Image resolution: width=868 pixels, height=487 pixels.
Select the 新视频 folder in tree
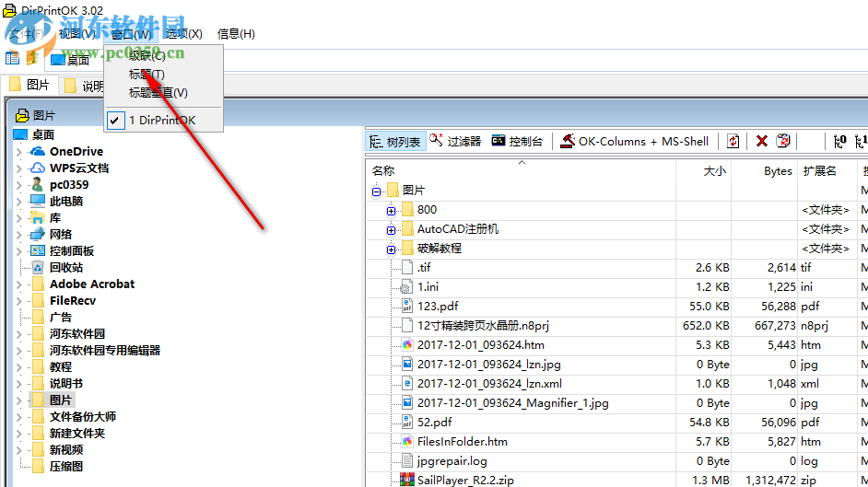tap(65, 450)
